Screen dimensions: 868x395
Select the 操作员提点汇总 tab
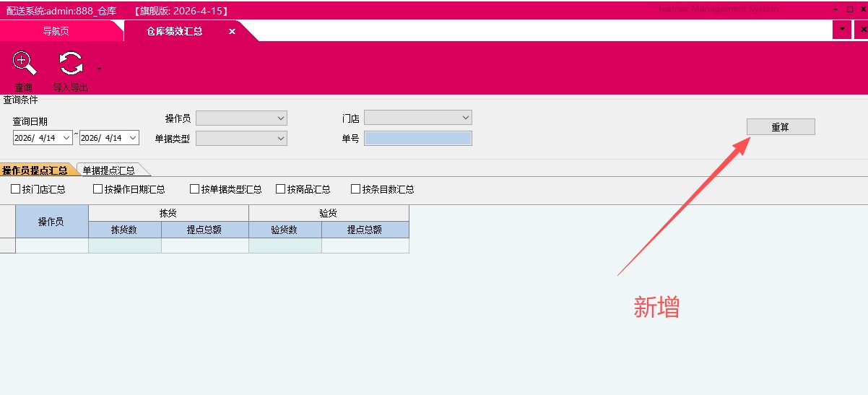coord(35,171)
